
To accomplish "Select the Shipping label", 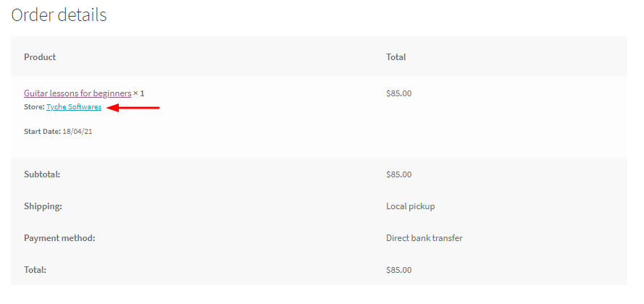I will pos(43,206).
